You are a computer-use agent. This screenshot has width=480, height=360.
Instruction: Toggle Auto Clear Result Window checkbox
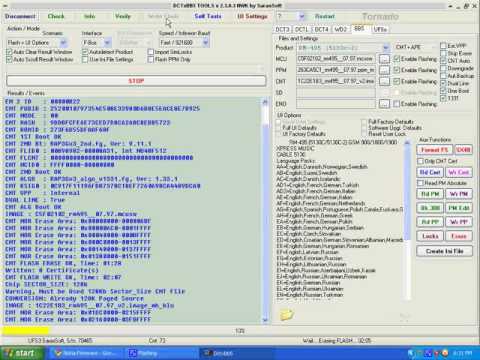[9, 52]
